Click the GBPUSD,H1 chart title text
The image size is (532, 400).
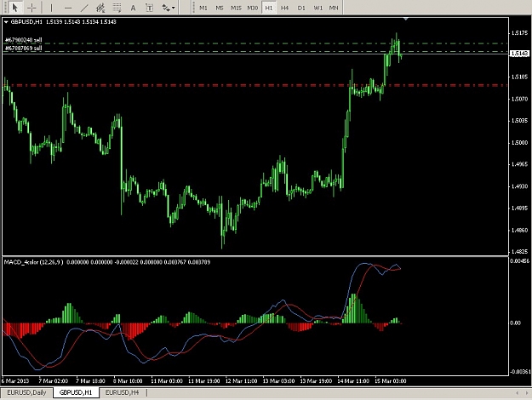[x=26, y=22]
